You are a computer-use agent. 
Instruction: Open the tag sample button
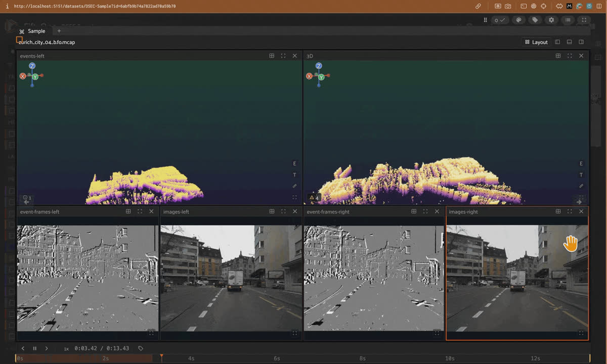[535, 20]
